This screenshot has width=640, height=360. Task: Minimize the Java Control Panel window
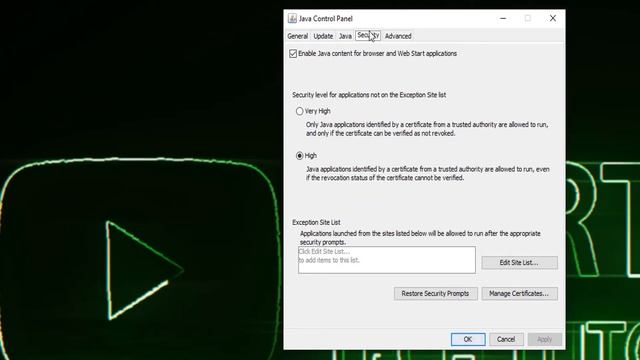(x=503, y=18)
